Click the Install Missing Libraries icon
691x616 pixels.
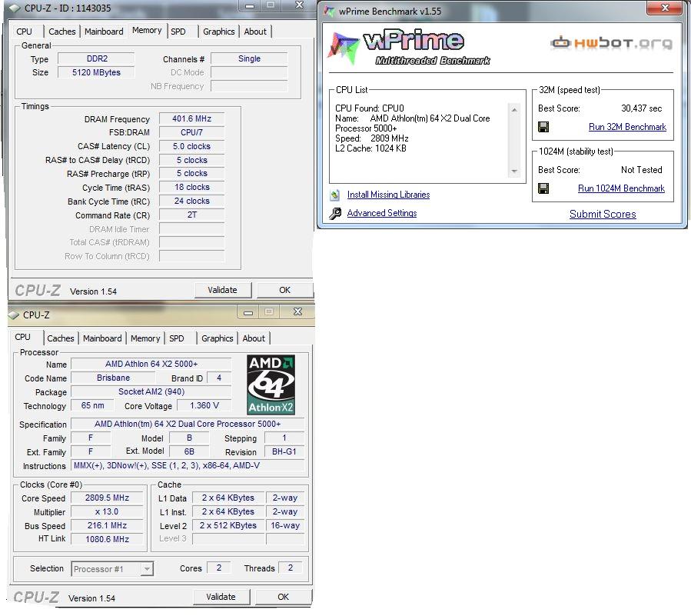pos(335,195)
